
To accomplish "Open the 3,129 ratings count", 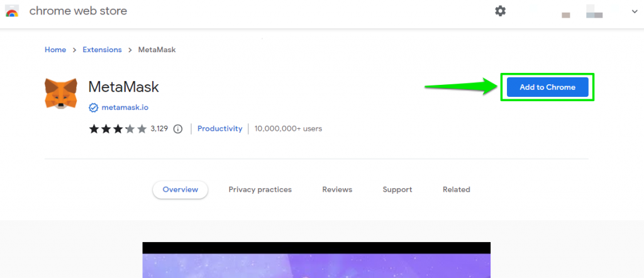I will click(159, 129).
